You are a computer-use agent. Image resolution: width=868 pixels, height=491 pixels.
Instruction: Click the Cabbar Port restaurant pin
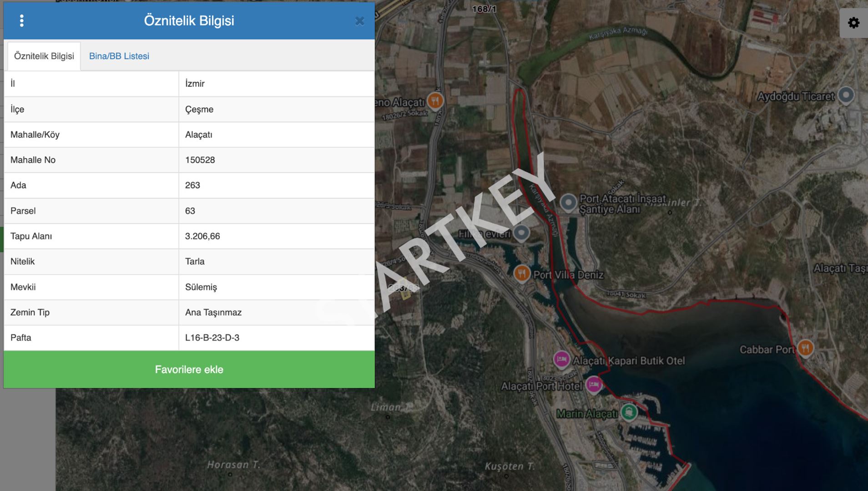(x=805, y=348)
